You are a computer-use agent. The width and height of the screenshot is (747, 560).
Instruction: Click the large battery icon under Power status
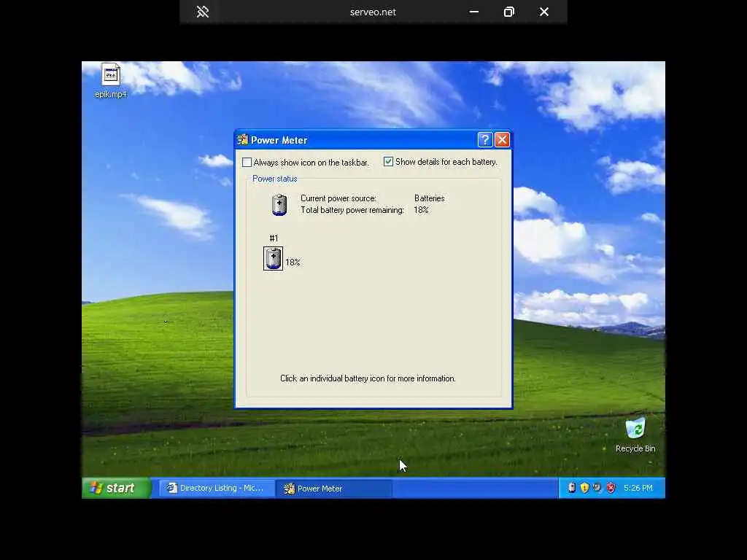279,205
